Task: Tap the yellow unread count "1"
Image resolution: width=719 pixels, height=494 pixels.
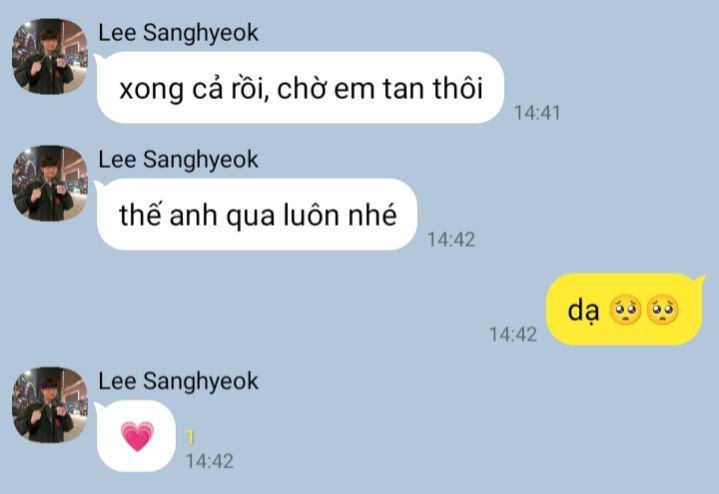Action: 190,438
